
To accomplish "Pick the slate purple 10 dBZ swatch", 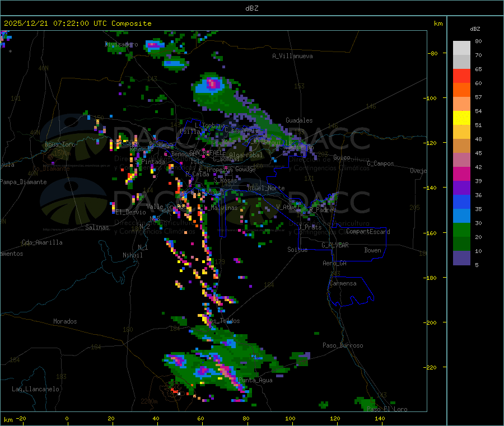I will point(461,258).
